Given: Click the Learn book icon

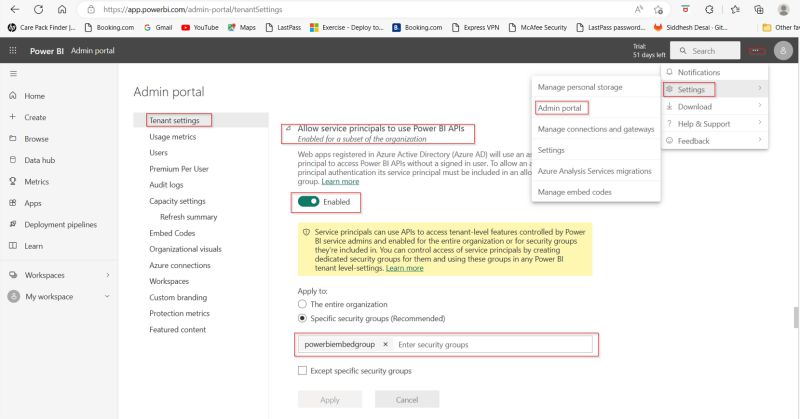Looking at the screenshot, I should [13, 245].
